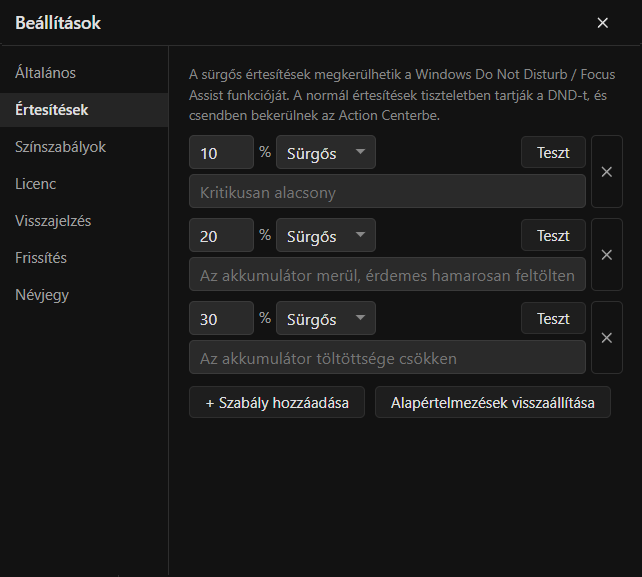
Task: Focus the Kritikusan alacsony message field
Action: (x=387, y=191)
